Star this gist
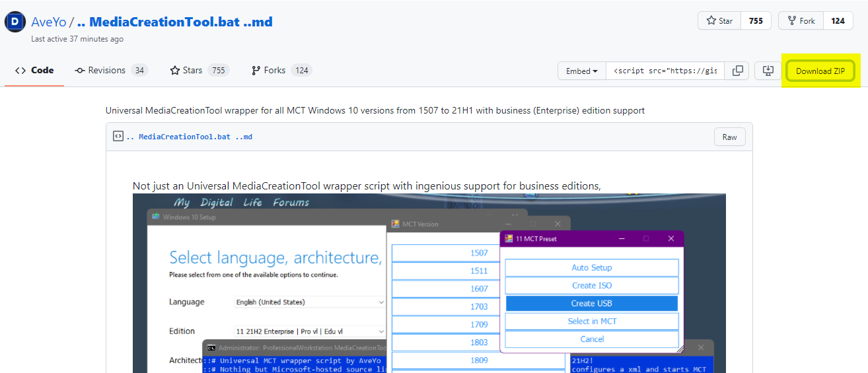This screenshot has height=373, width=868. coord(719,20)
